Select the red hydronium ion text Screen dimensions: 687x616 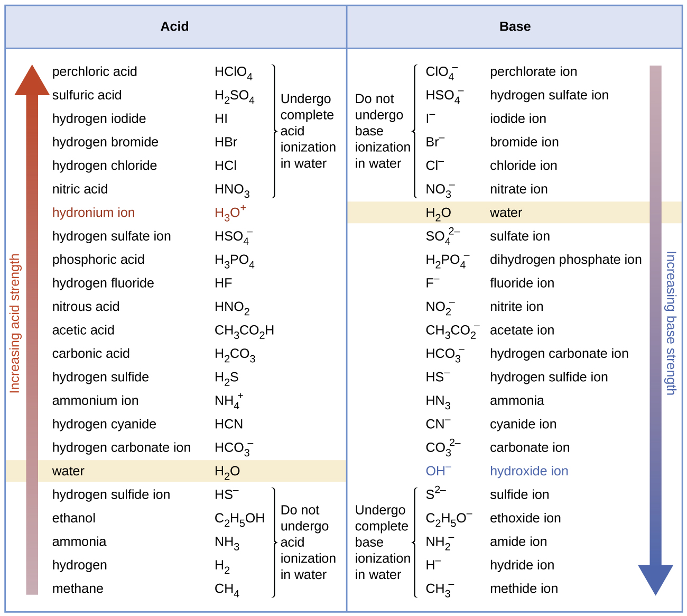(94, 213)
